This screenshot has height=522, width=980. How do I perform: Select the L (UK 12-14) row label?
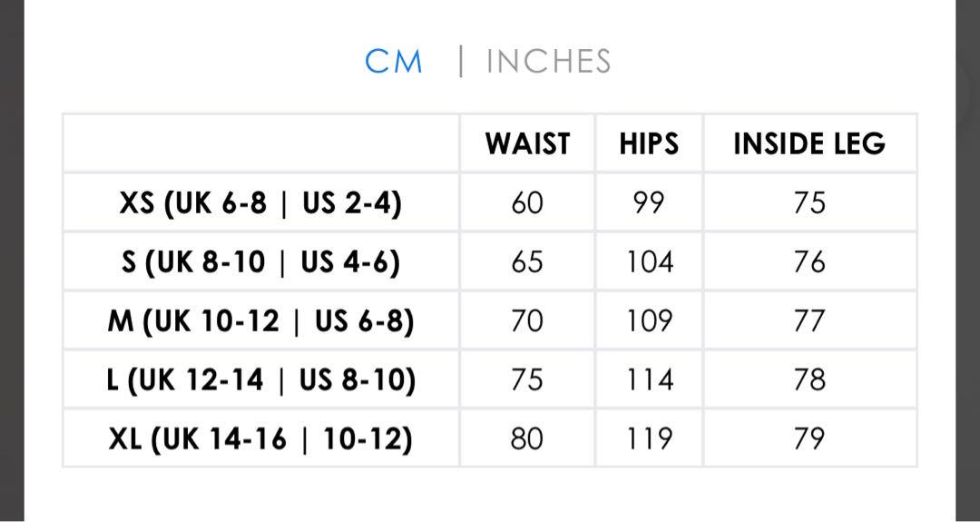(260, 380)
